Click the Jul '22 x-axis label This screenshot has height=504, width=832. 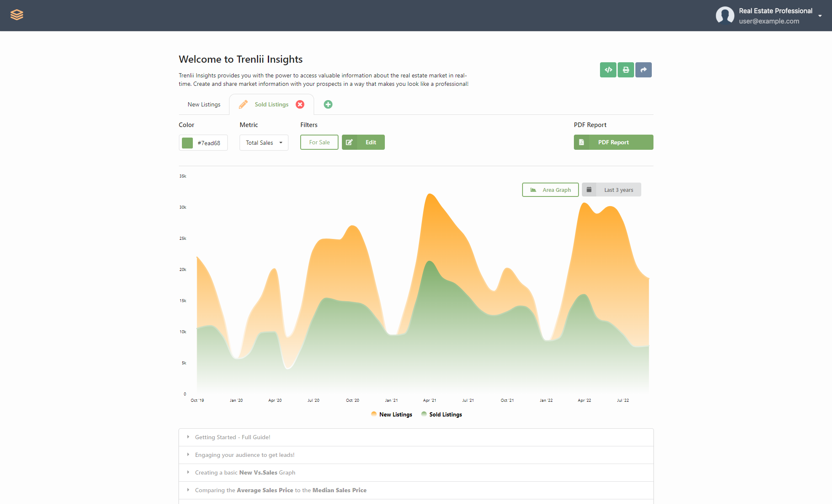(x=623, y=401)
